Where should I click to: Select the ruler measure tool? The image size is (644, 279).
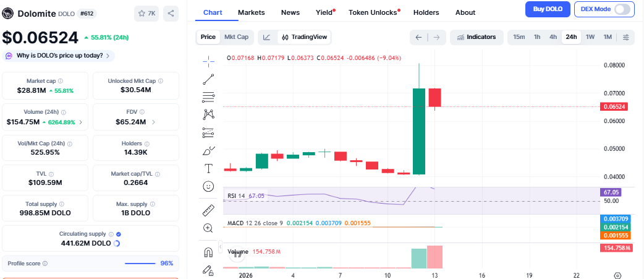209,210
